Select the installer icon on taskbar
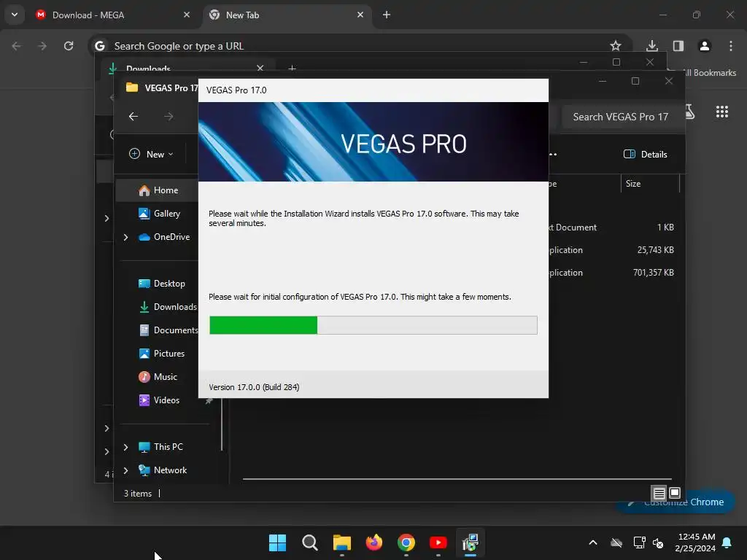747x560 pixels. (x=471, y=542)
